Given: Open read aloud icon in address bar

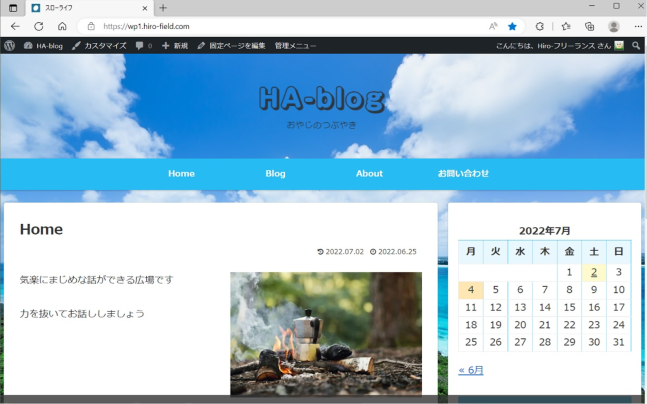Looking at the screenshot, I should (493, 26).
